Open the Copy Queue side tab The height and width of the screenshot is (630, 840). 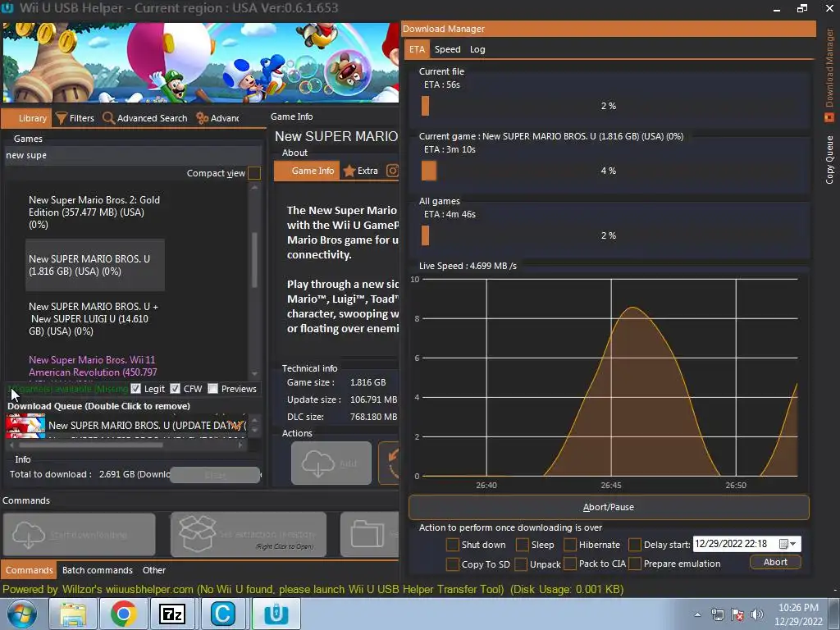[x=829, y=160]
